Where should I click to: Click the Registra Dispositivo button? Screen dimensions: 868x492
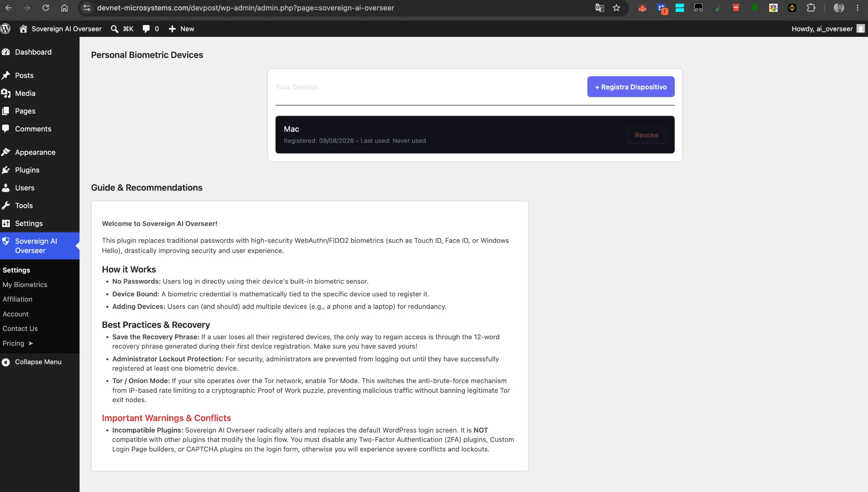click(631, 87)
